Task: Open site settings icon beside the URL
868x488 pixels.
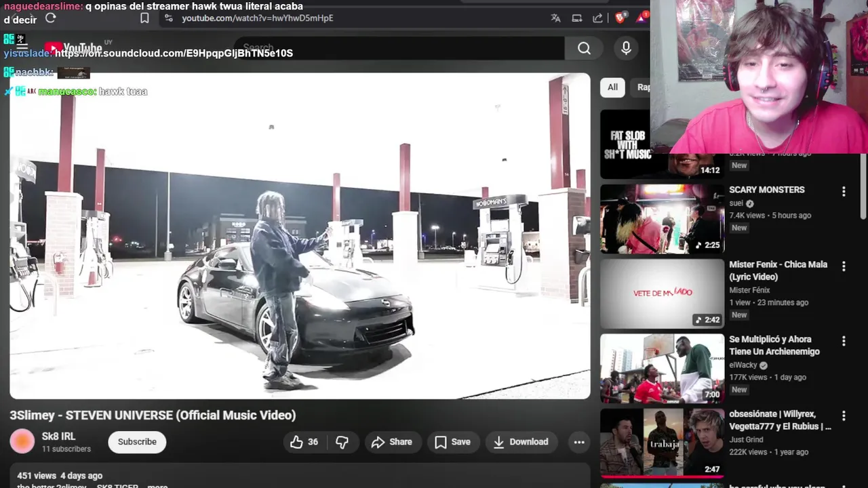Action: coord(169,18)
